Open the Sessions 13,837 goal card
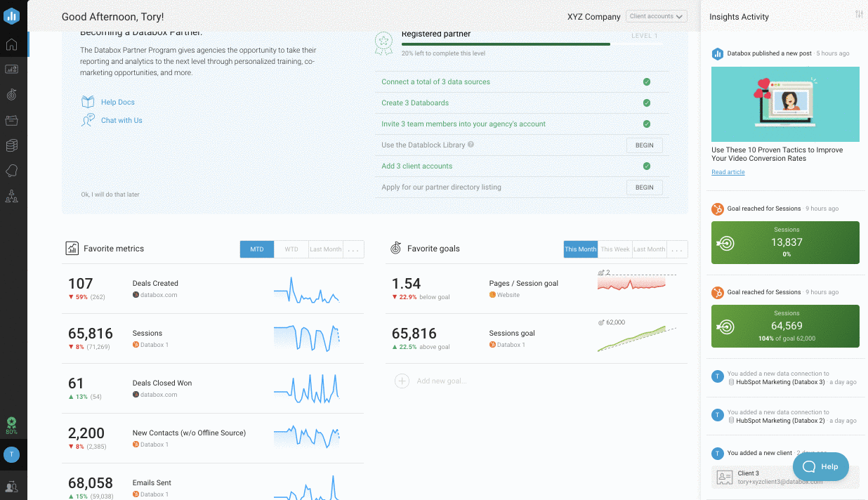The image size is (868, 500). point(785,242)
